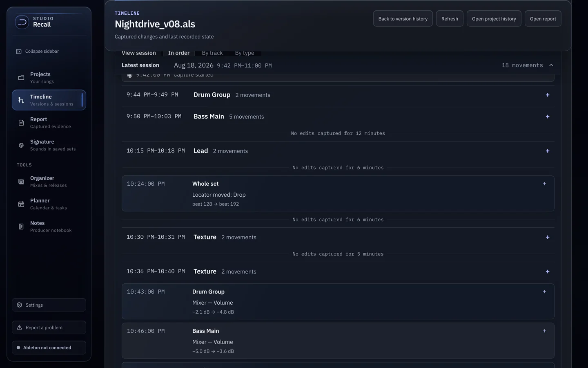This screenshot has width=588, height=368.
Task: Expand the Bass Main 5 movements row
Action: (x=548, y=117)
